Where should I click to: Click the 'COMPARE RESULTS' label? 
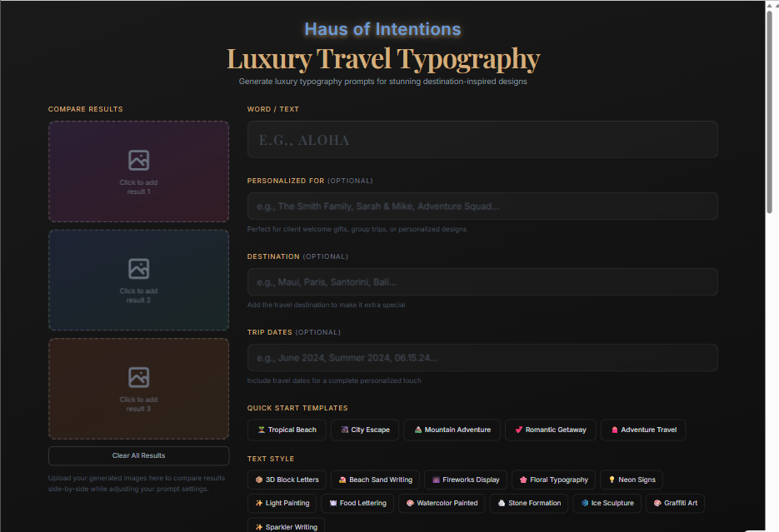click(x=86, y=109)
